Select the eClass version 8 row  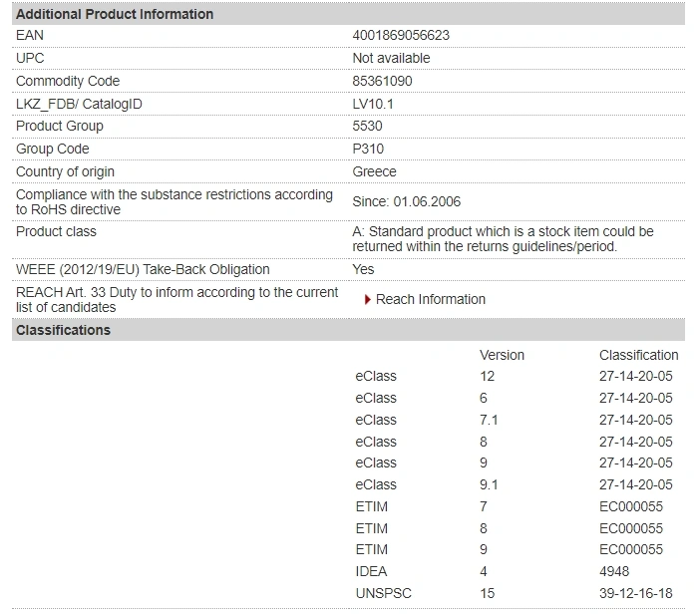[x=514, y=442]
